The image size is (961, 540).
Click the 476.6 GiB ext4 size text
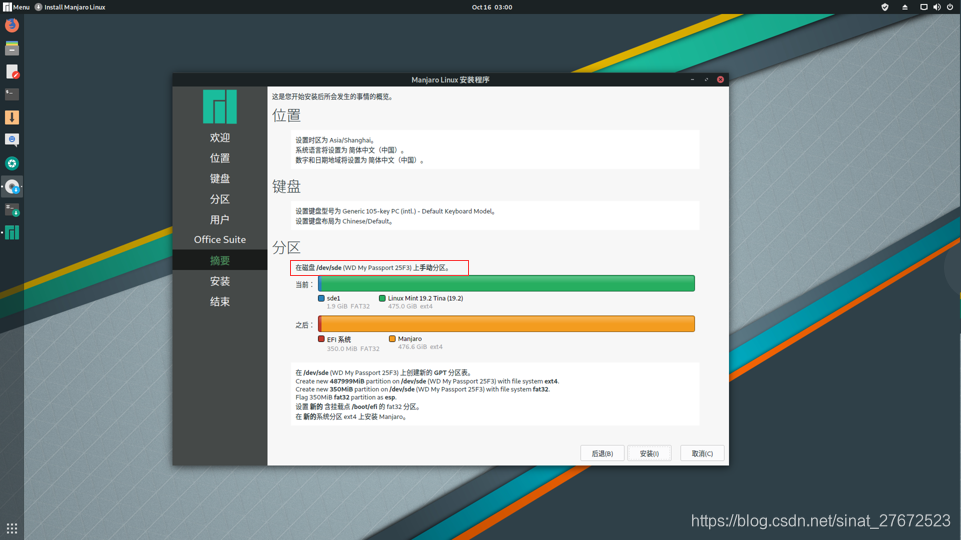tap(420, 347)
